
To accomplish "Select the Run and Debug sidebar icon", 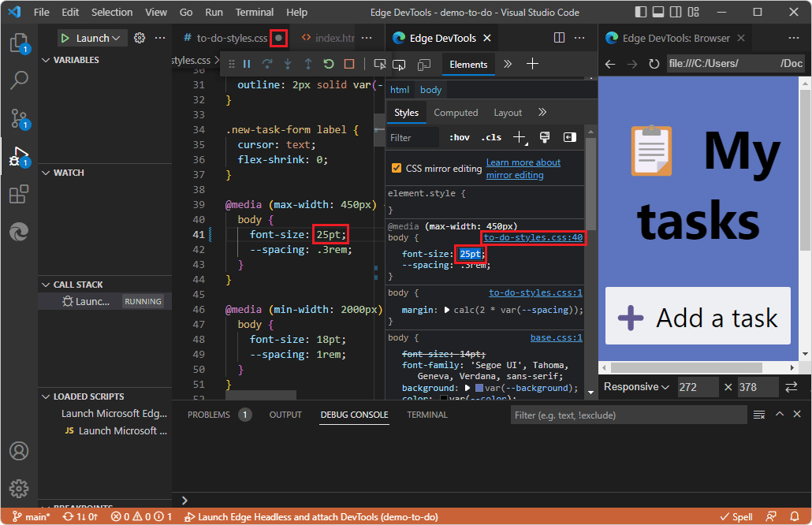I will 20,155.
